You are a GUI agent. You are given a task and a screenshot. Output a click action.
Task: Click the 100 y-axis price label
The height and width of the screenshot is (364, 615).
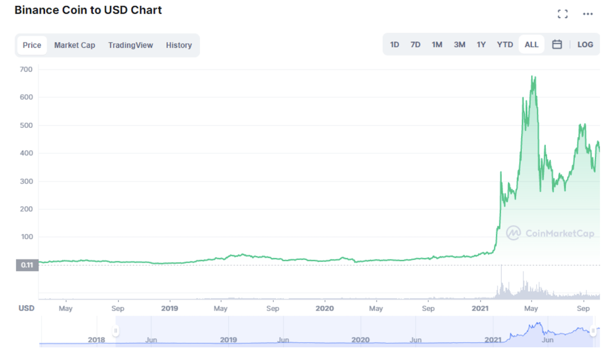(26, 237)
